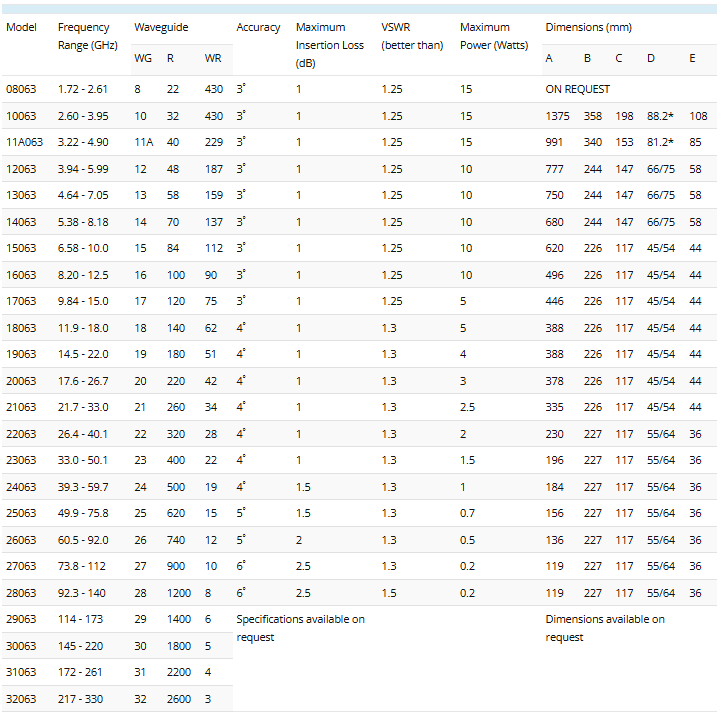Click the ON REQUEST dimensions text
The image size is (723, 719).
(x=577, y=89)
